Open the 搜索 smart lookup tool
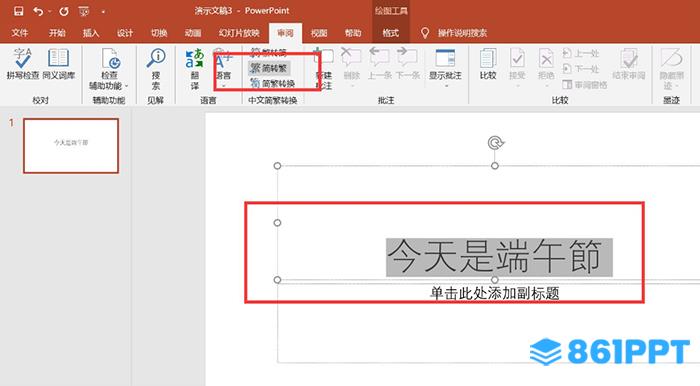Image resolution: width=700 pixels, height=386 pixels. click(x=156, y=69)
